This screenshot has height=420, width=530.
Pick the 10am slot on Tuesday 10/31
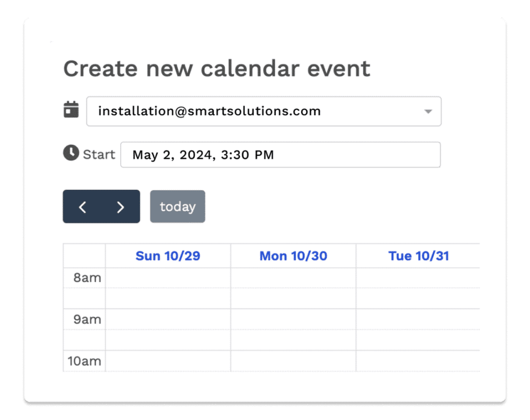pyautogui.click(x=418, y=361)
